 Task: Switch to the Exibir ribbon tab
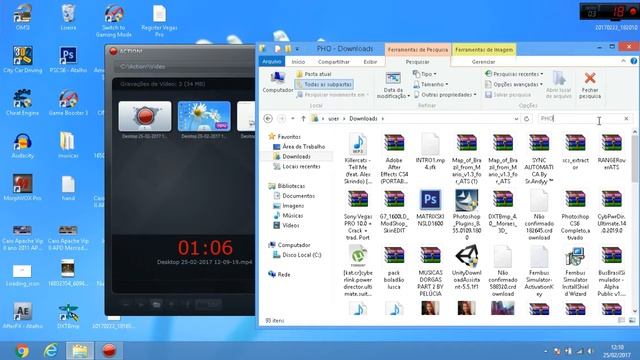[370, 62]
